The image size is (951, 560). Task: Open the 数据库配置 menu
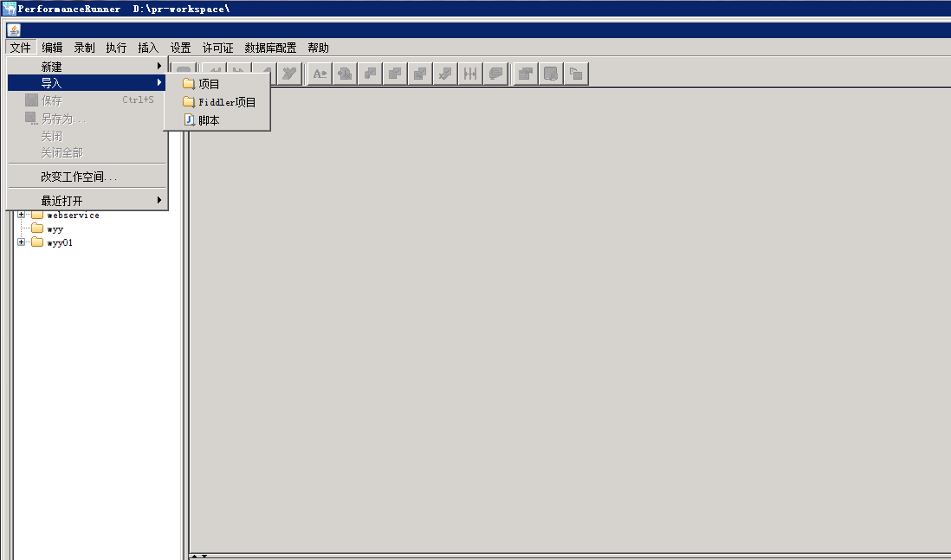270,48
